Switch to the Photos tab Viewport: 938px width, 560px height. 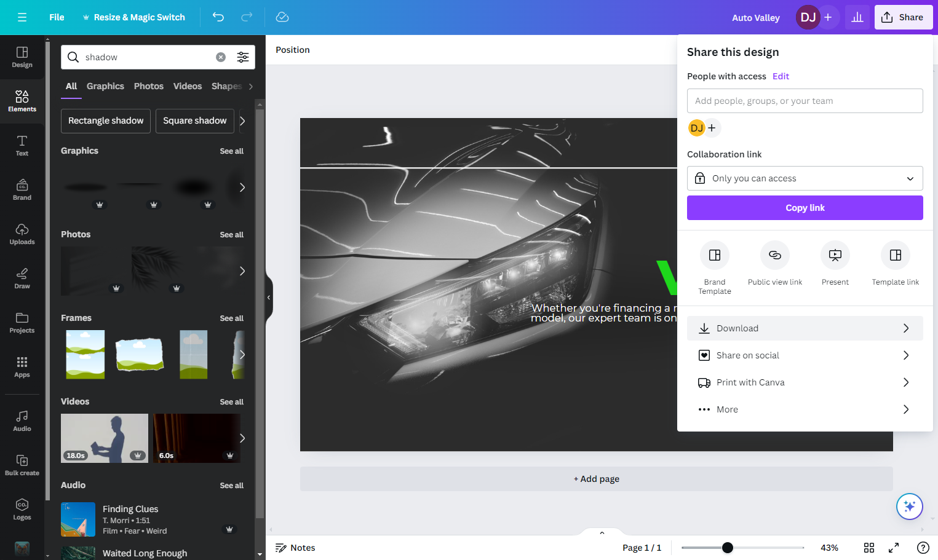pos(149,86)
